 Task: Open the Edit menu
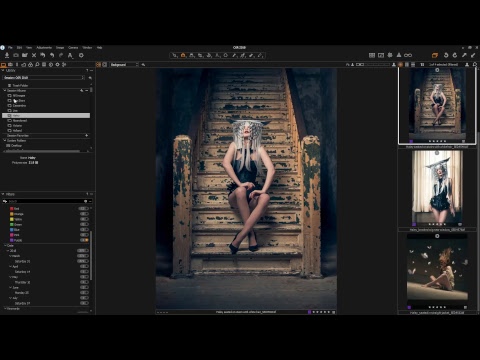(x=19, y=48)
